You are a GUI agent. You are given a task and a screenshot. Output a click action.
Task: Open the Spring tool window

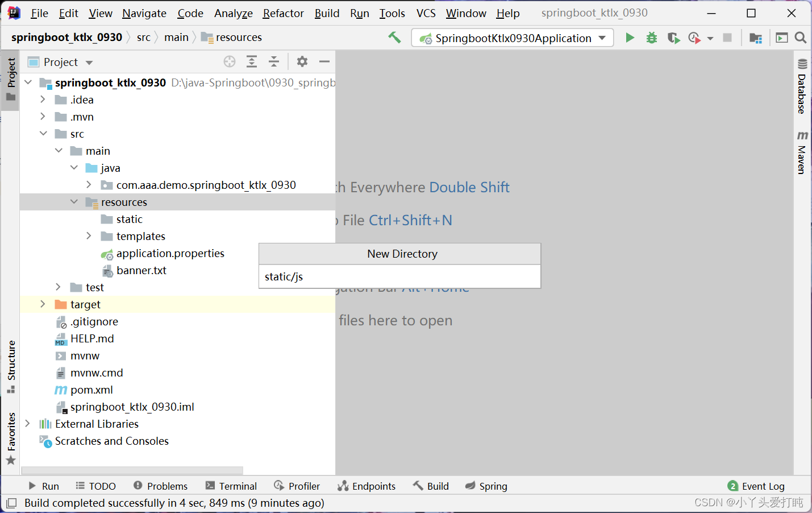click(x=486, y=486)
